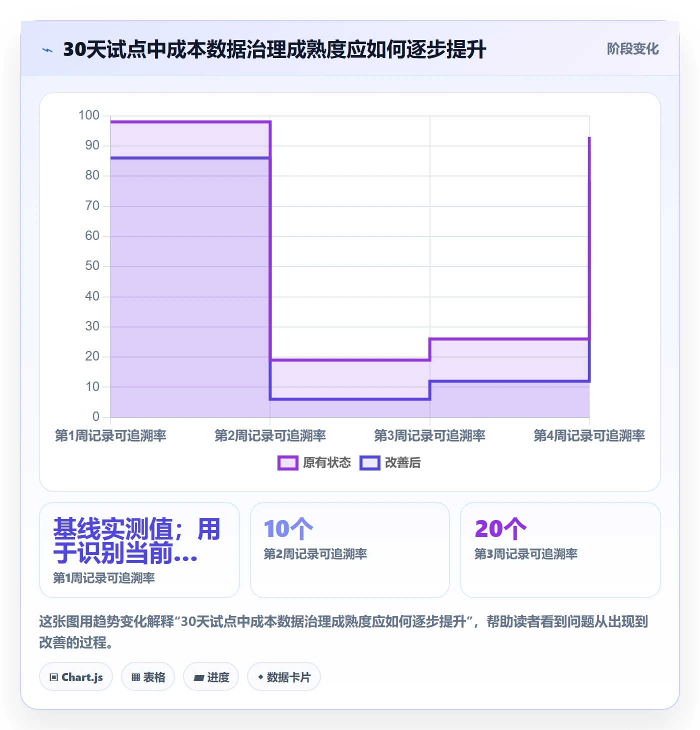Click the 第2周记录可追溯率 card caption
This screenshot has width=700, height=730.
coord(315,554)
